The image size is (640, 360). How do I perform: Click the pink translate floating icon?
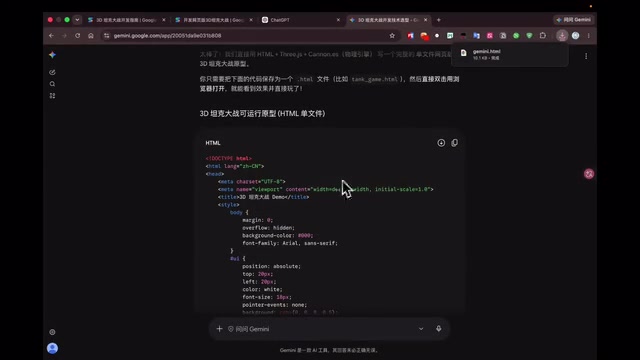[x=589, y=174]
